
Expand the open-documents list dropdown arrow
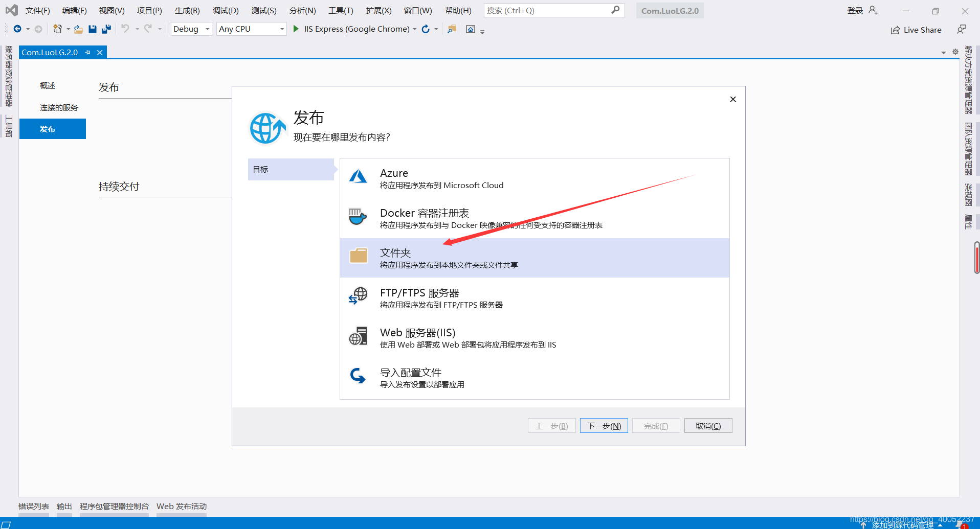click(x=943, y=53)
